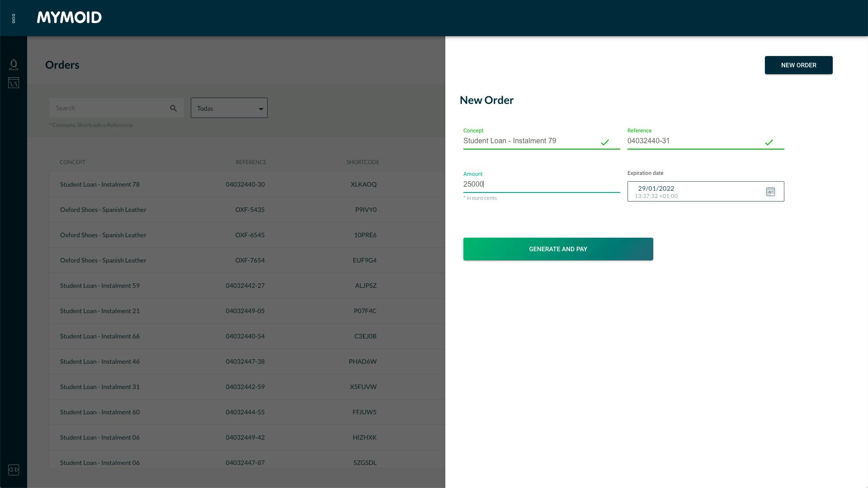Image resolution: width=868 pixels, height=488 pixels.
Task: Open the calendar picker for Expiration date
Action: pyautogui.click(x=770, y=192)
